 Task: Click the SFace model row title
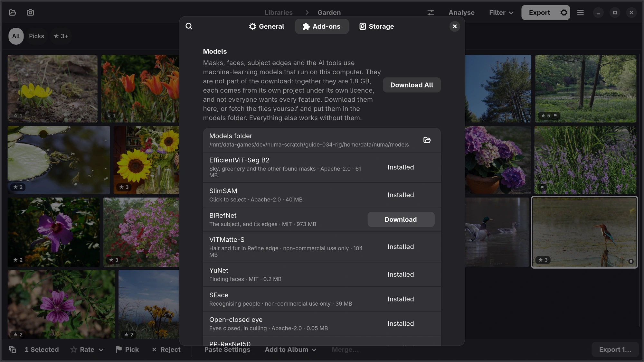[219, 295]
